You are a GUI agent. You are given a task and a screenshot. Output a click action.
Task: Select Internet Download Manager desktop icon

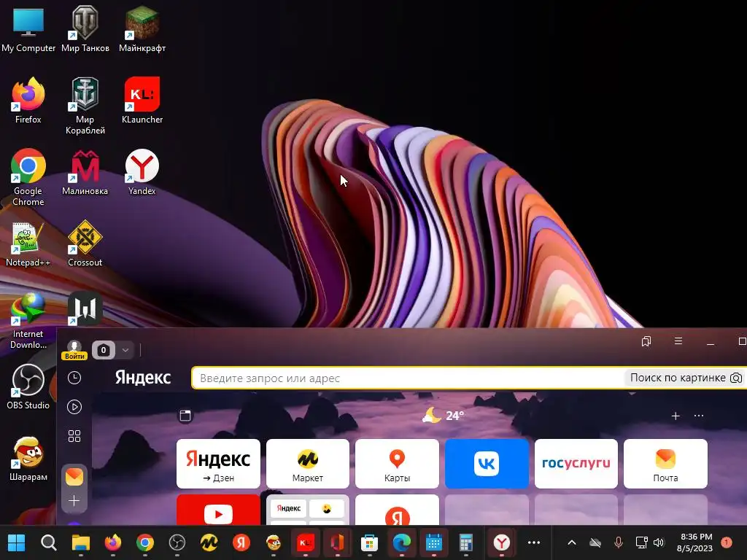28,321
